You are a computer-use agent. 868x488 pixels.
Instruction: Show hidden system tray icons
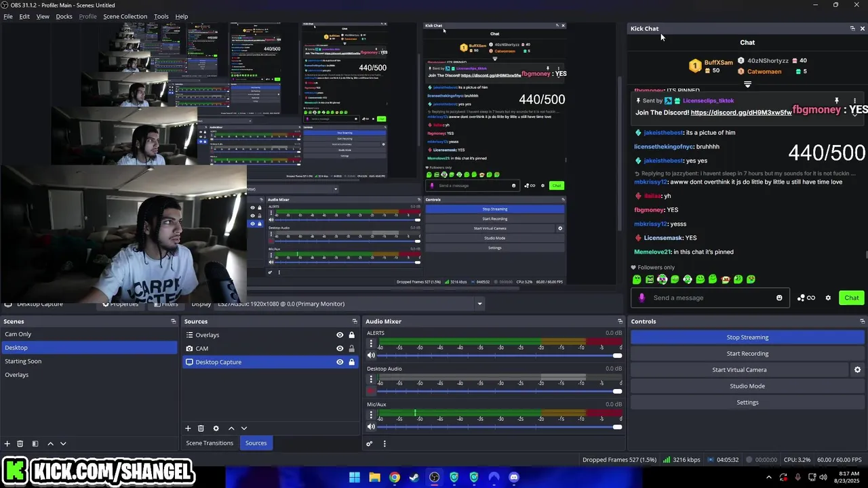(x=768, y=477)
